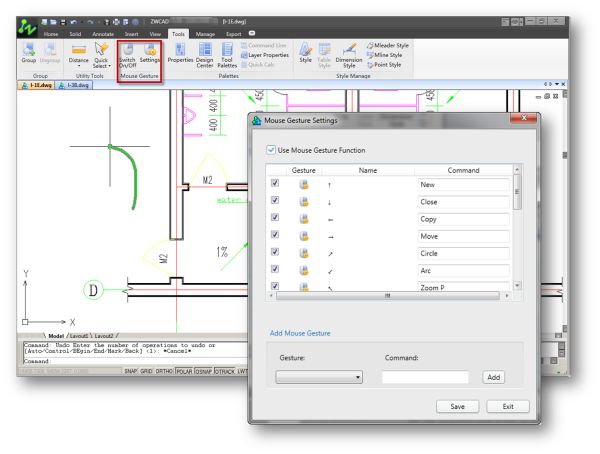Open the Gesture dropdown in Add Mouse Gesture

[319, 377]
